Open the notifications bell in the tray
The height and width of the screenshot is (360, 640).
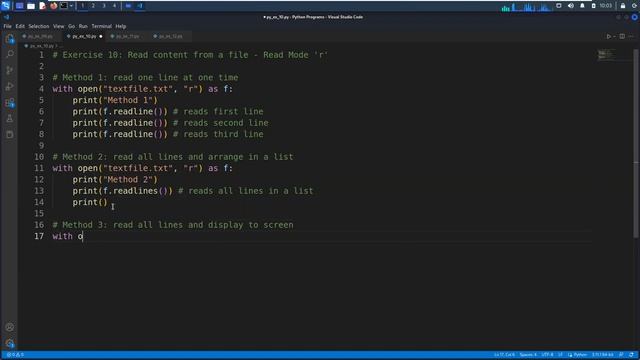tap(582, 6)
